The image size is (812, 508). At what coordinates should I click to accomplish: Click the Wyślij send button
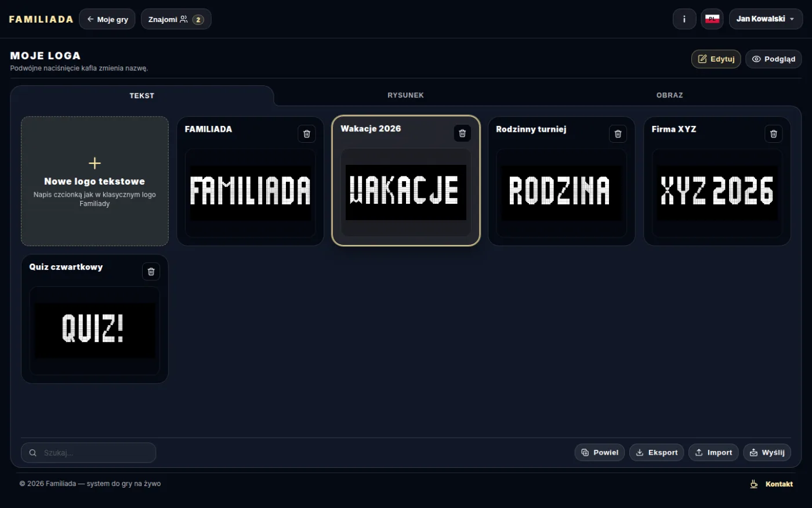click(x=767, y=452)
